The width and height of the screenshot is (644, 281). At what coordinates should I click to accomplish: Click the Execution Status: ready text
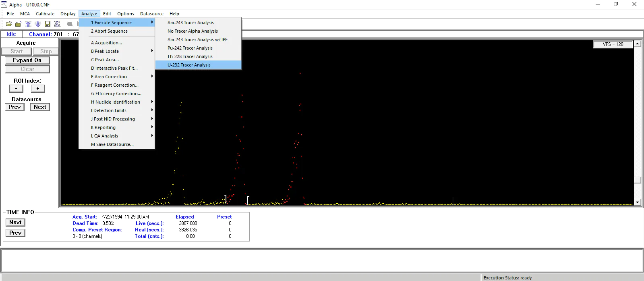pyautogui.click(x=507, y=278)
